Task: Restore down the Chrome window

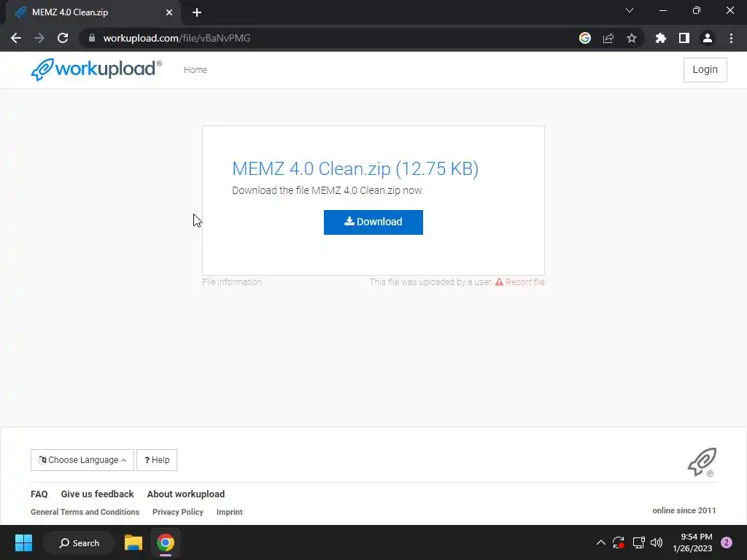Action: click(x=697, y=10)
